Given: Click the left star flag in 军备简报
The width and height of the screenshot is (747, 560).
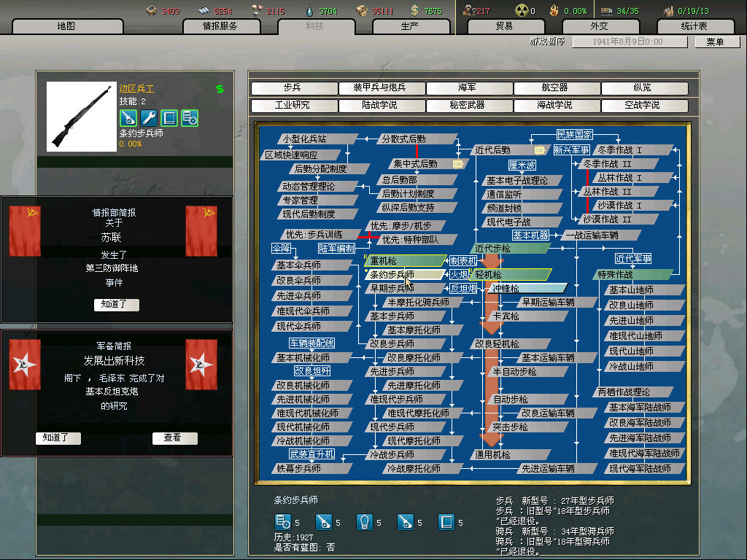Looking at the screenshot, I should tap(25, 365).
